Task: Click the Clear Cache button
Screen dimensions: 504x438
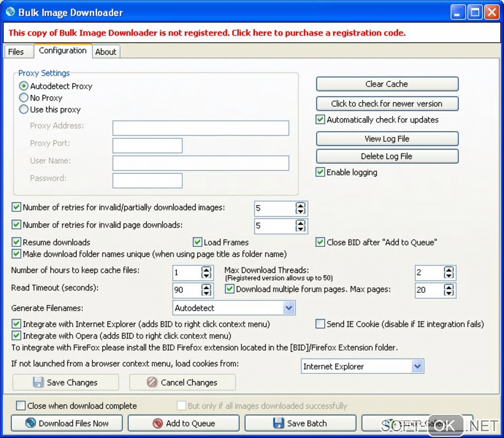Action: coord(387,84)
